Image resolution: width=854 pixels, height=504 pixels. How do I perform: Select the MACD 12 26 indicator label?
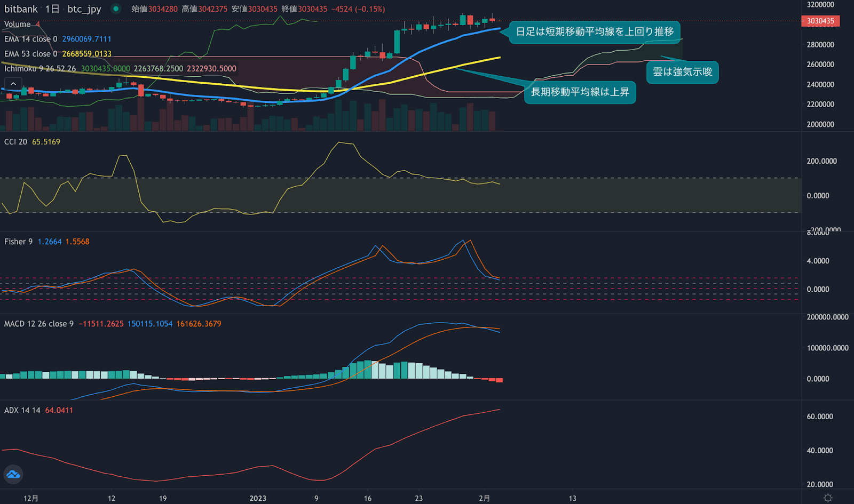pyautogui.click(x=37, y=324)
